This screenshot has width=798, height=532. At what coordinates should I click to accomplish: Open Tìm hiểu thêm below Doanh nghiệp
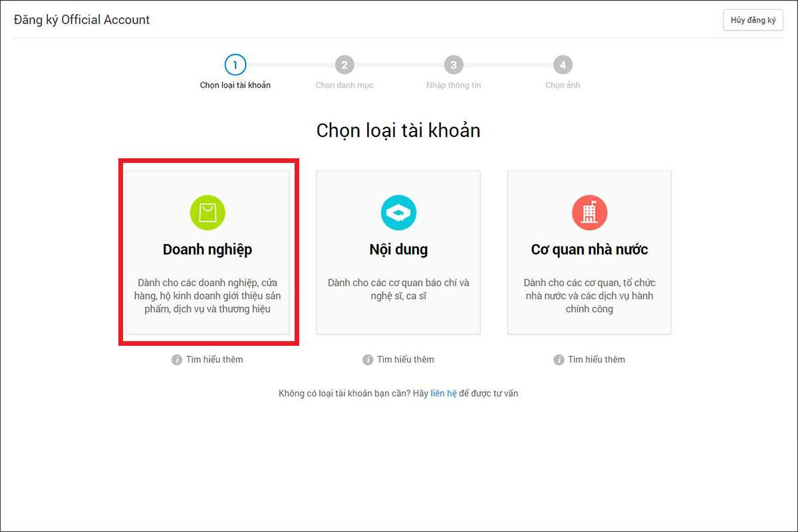214,360
